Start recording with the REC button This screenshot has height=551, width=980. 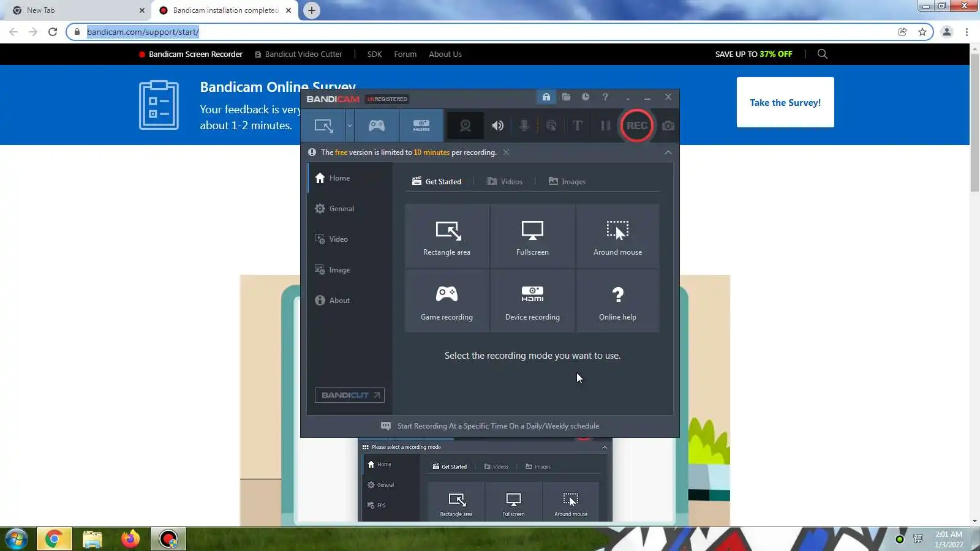pyautogui.click(x=637, y=126)
